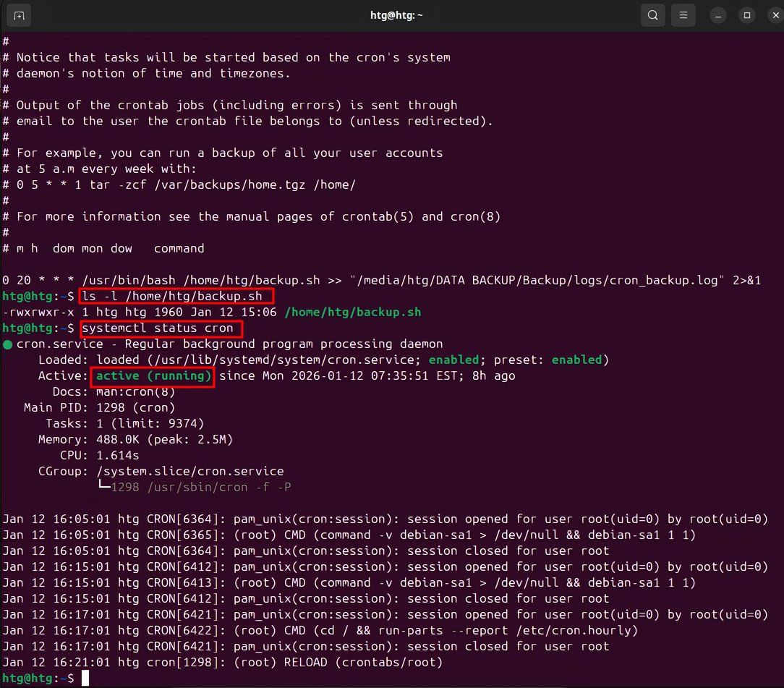Click the boxed 'active (running)' status text
Viewport: 784px width, 688px height.
click(x=153, y=375)
